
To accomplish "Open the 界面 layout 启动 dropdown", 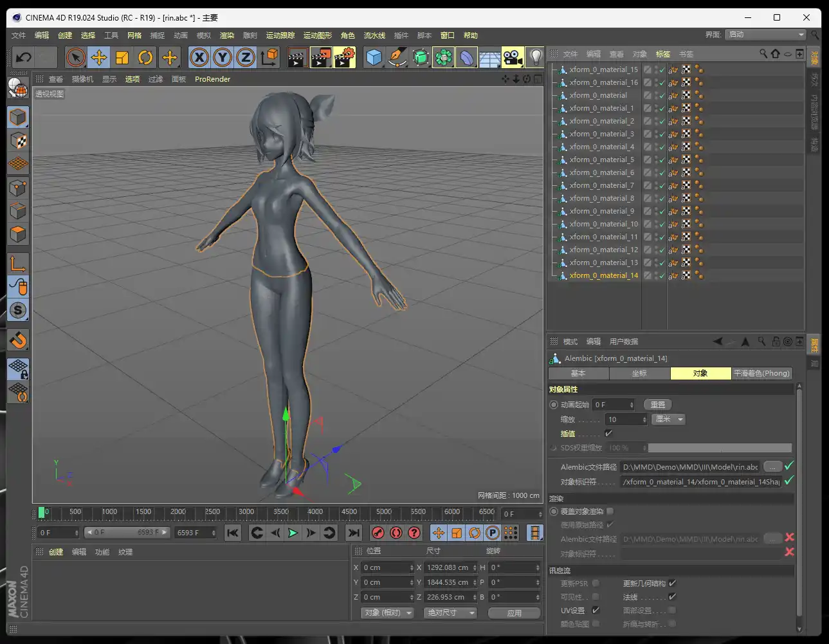I will (765, 34).
